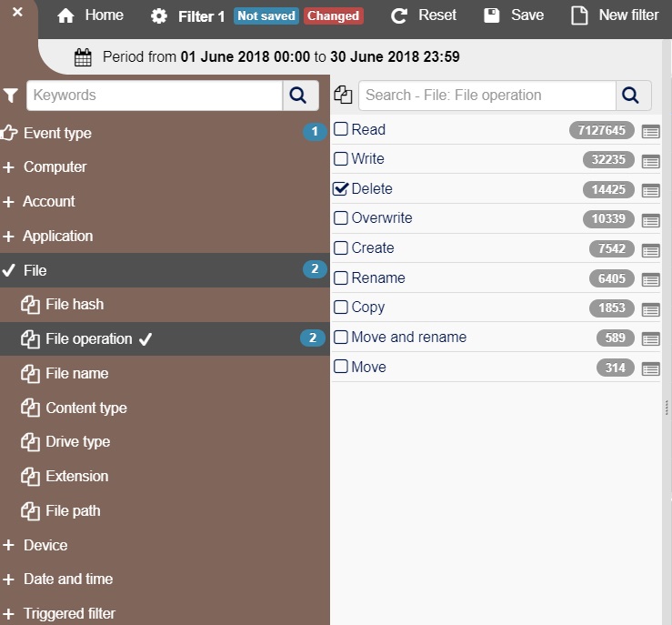This screenshot has height=625, width=672.
Task: Click the copy icon beside the File operation search
Action: pyautogui.click(x=343, y=96)
